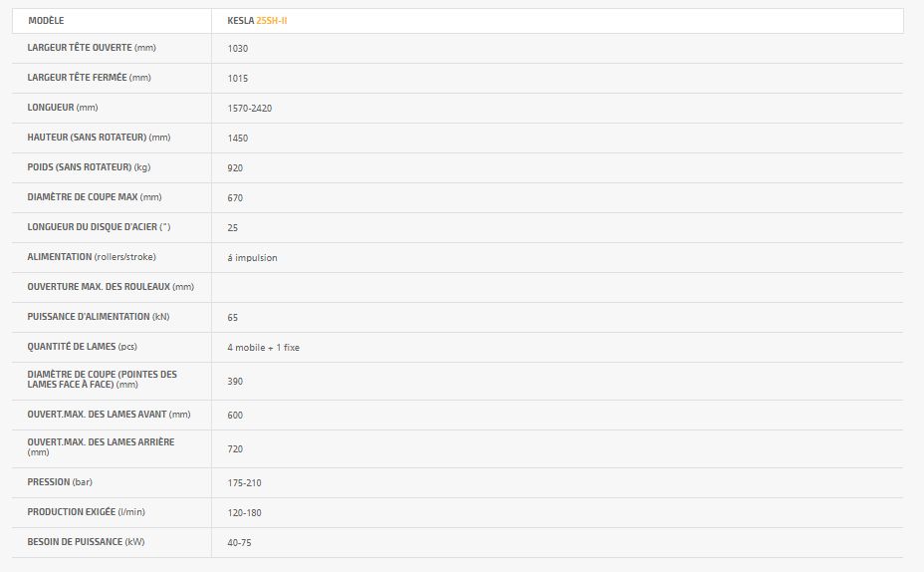
Task: Click the pressure value 175-210
Action: click(x=244, y=482)
